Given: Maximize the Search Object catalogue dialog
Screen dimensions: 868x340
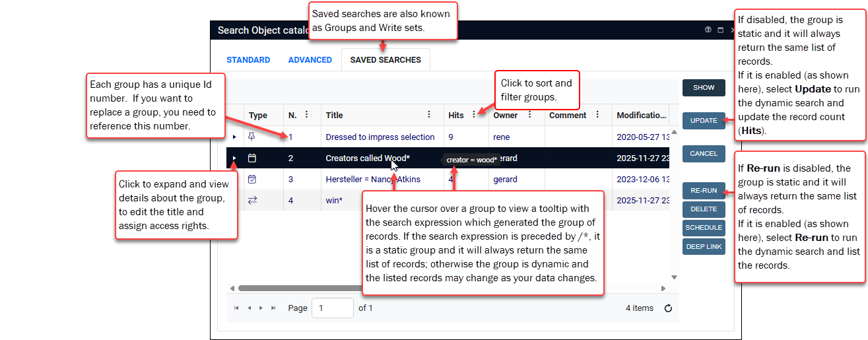Looking at the screenshot, I should [x=720, y=30].
